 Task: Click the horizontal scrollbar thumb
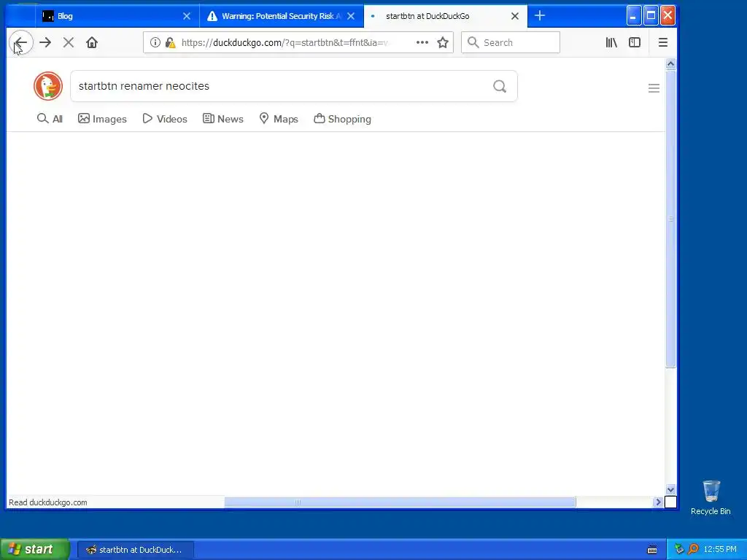400,502
